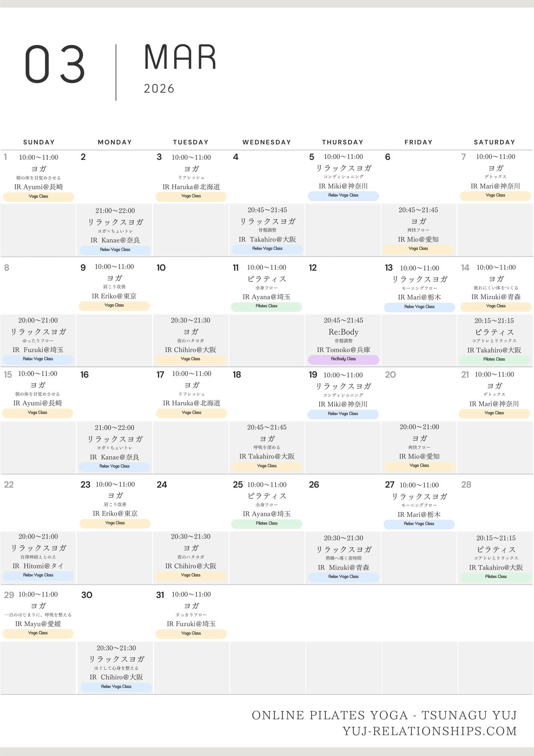Image resolution: width=534 pixels, height=756 pixels.
Task: Select date number 31 on the calendar
Action: 160,595
